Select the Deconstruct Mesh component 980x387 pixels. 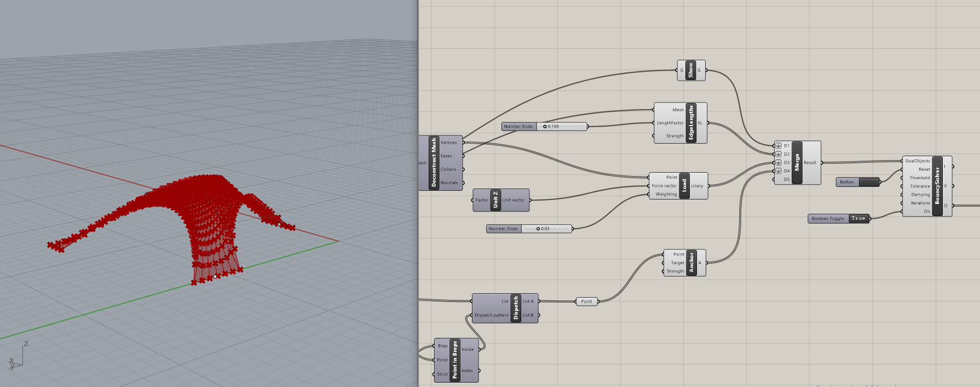[x=434, y=163]
